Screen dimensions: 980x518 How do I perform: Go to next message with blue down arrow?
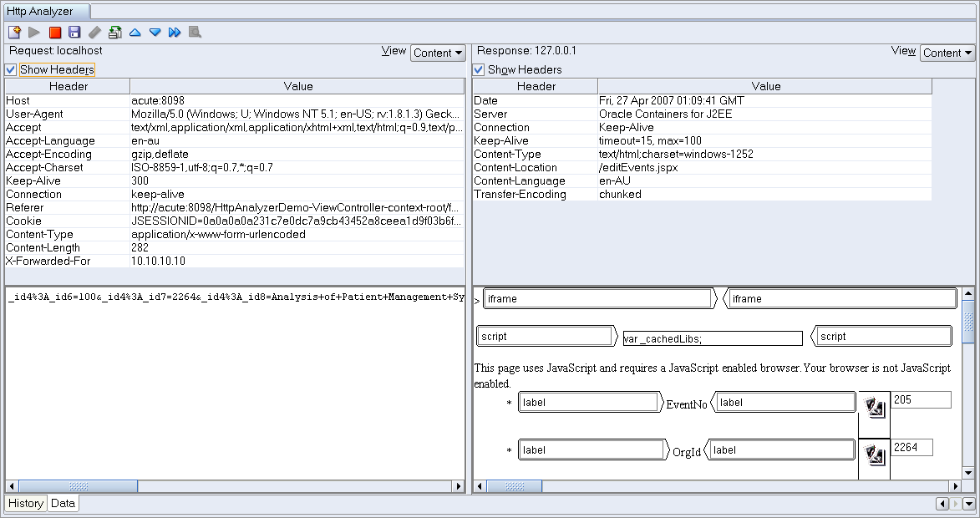tap(155, 33)
